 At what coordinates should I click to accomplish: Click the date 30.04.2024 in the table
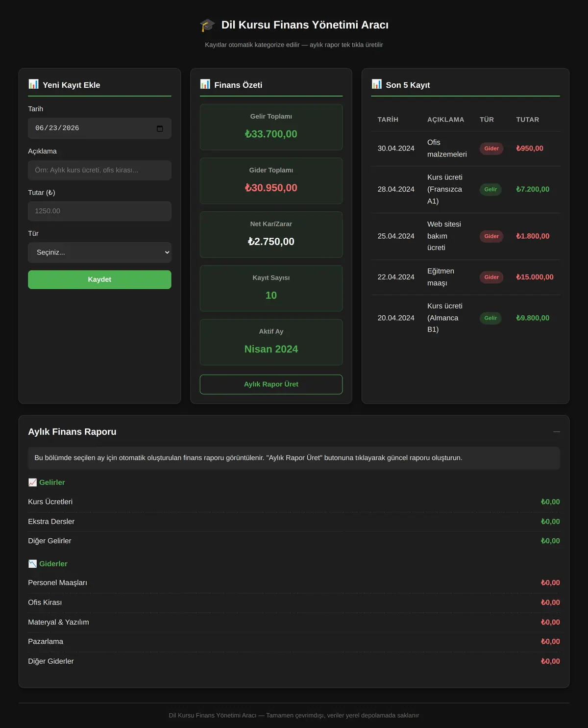coord(396,149)
